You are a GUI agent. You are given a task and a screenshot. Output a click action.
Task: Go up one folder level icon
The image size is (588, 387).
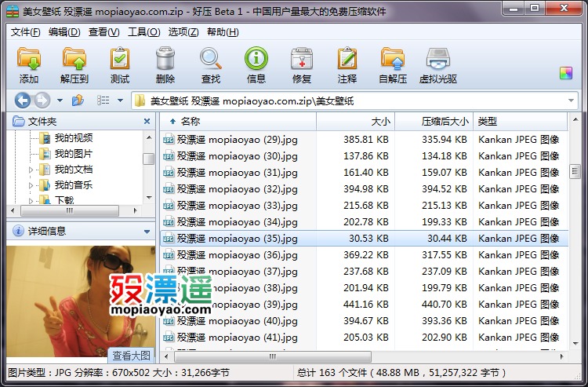click(x=78, y=100)
